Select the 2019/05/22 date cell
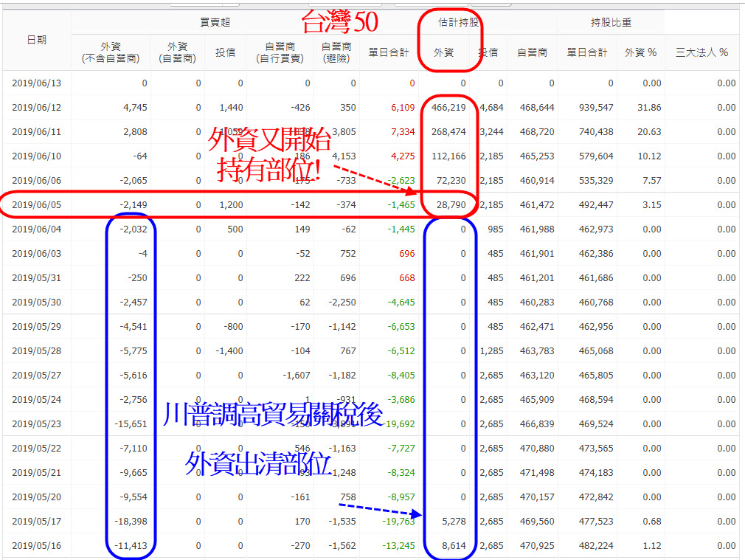 (37, 449)
